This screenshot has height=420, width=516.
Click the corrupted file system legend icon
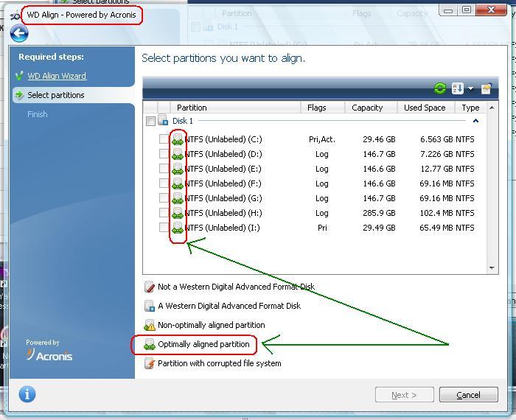click(150, 363)
